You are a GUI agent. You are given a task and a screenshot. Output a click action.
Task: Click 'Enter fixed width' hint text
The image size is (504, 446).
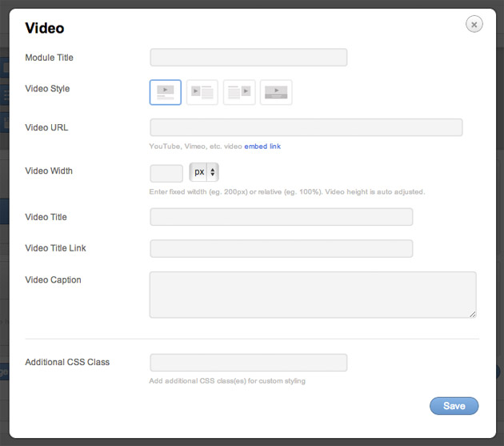pos(287,192)
